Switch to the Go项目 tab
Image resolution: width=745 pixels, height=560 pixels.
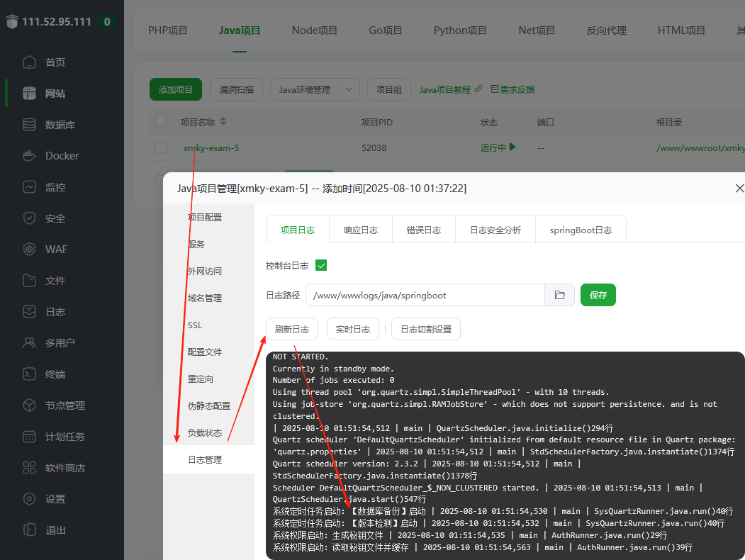386,30
